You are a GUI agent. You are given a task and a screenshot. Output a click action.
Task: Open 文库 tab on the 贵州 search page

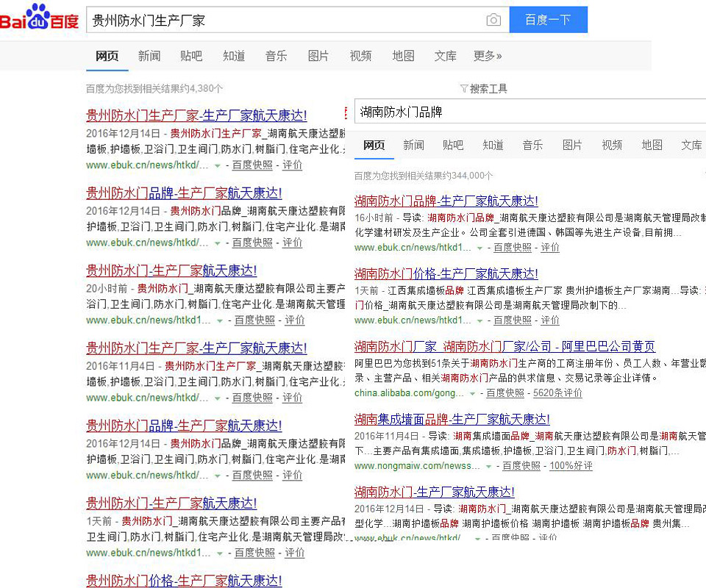446,56
